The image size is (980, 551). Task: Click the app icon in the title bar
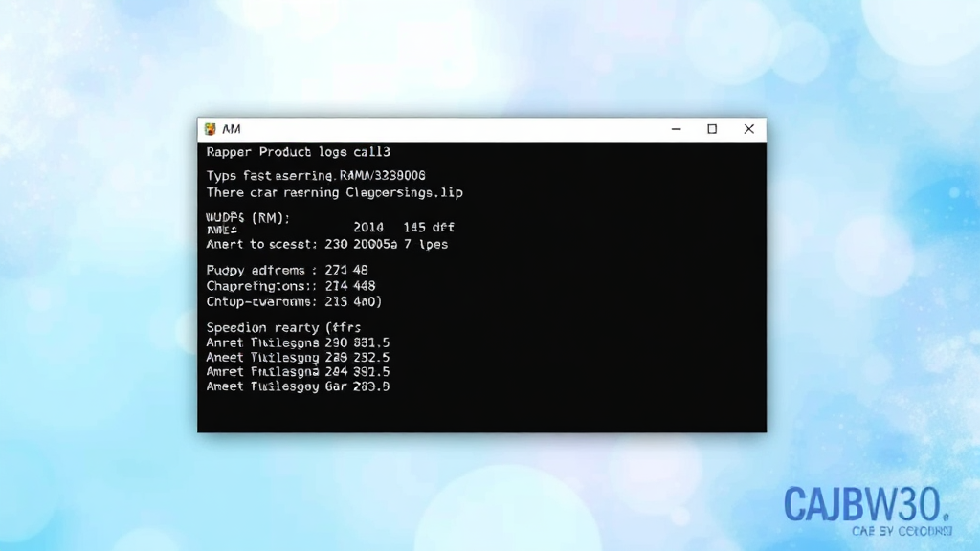[x=210, y=129]
